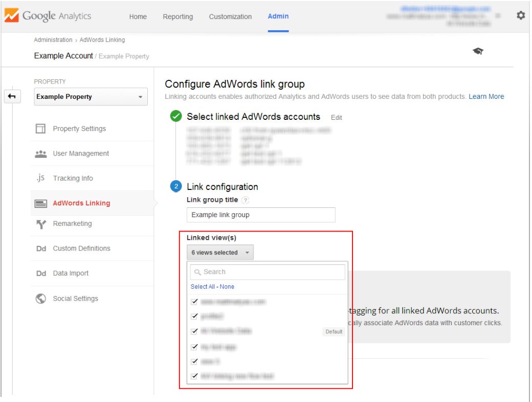Open Tracking Info in sidebar

[x=73, y=178]
